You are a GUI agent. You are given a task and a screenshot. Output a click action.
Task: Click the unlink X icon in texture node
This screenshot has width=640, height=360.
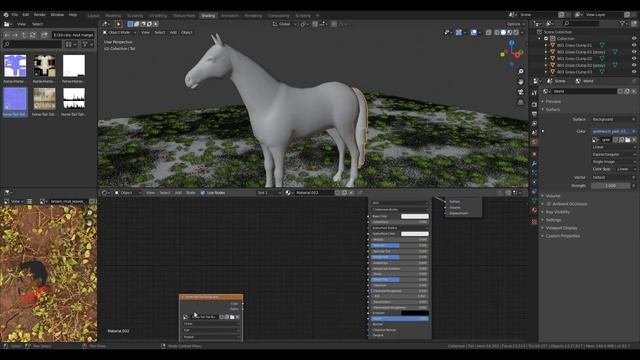pos(238,317)
